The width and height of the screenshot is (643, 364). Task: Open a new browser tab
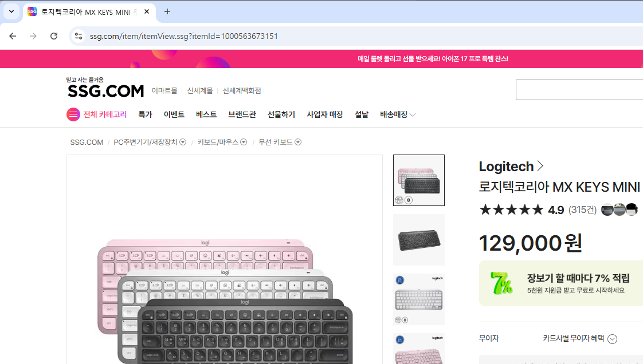pyautogui.click(x=167, y=11)
